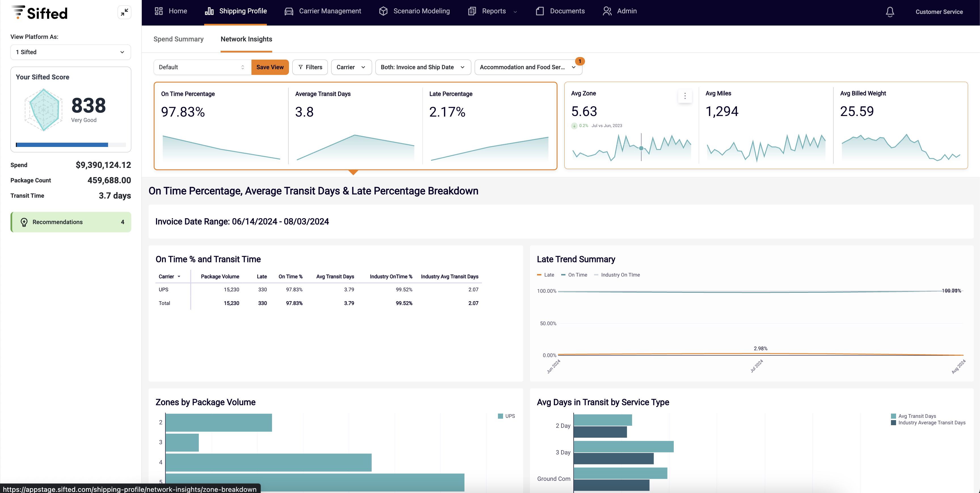
Task: Open the Admin section icon
Action: 607,11
